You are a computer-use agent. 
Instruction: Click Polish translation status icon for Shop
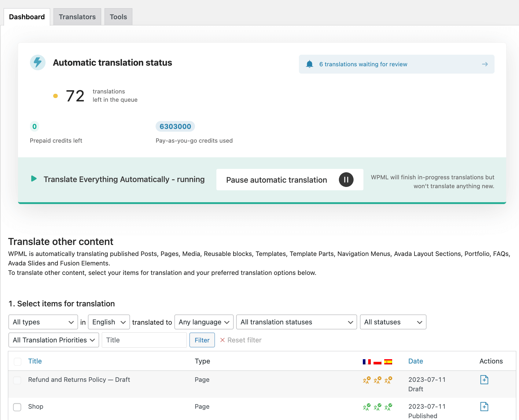coord(377,407)
